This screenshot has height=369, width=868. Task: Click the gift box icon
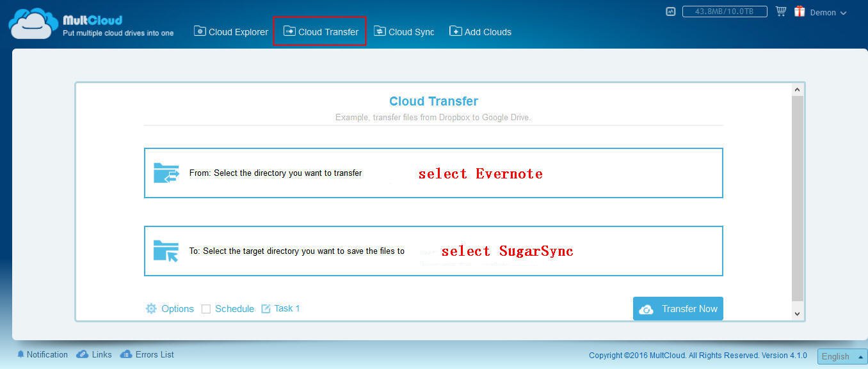800,12
